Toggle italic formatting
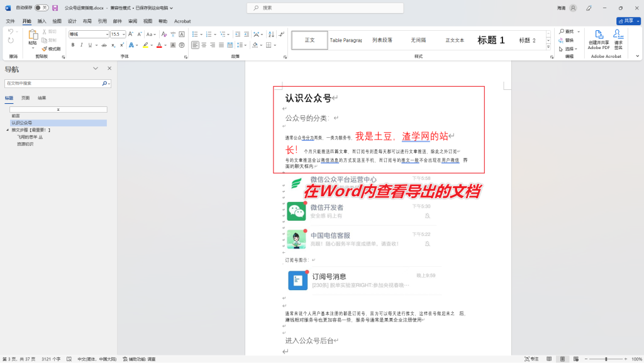The height and width of the screenshot is (363, 644). tap(80, 44)
